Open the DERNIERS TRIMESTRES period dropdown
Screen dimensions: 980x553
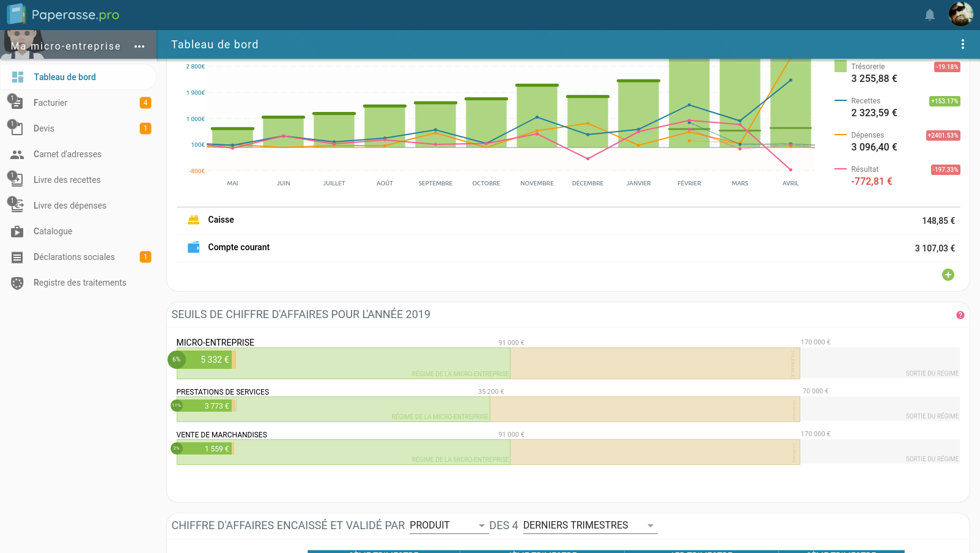[589, 525]
